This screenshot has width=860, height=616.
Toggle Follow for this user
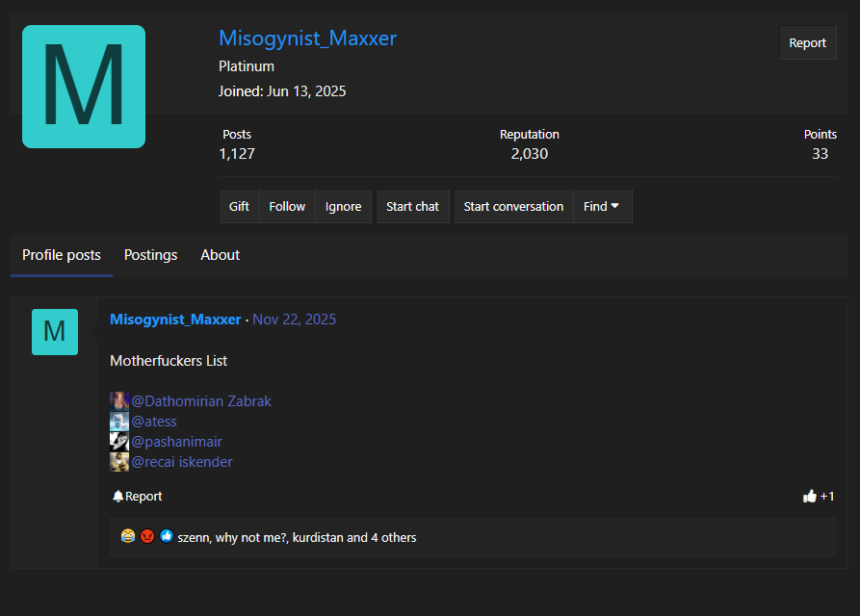[287, 207]
